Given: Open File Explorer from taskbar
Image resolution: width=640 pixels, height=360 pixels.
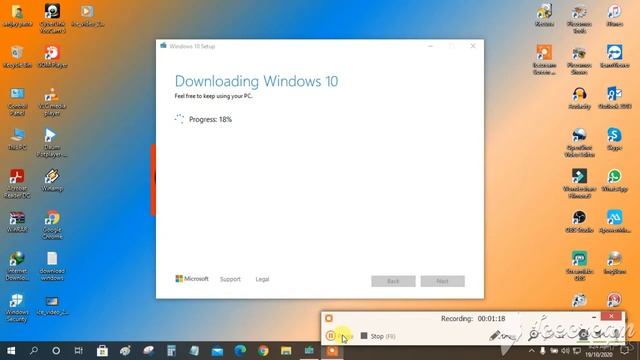Looking at the screenshot, I should (286, 351).
